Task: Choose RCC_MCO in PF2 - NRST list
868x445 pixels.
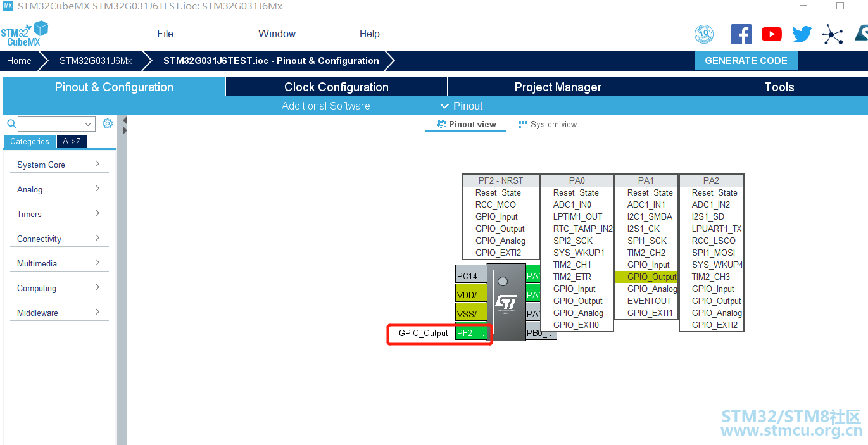Action: pyautogui.click(x=496, y=204)
